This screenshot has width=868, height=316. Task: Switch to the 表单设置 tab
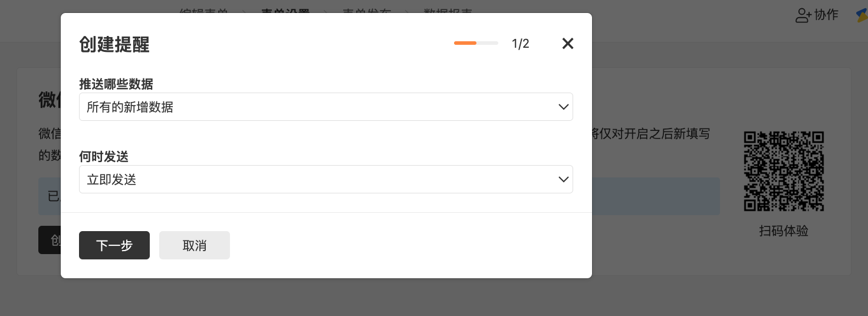pos(285,11)
